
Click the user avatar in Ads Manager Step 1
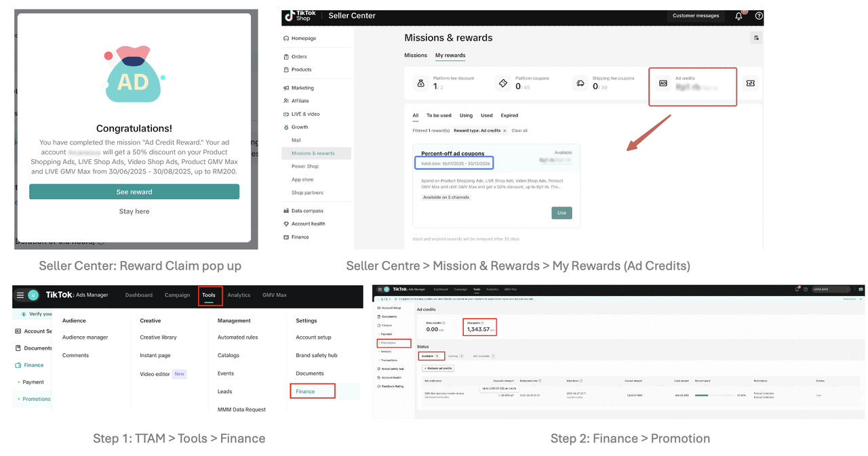click(x=33, y=295)
